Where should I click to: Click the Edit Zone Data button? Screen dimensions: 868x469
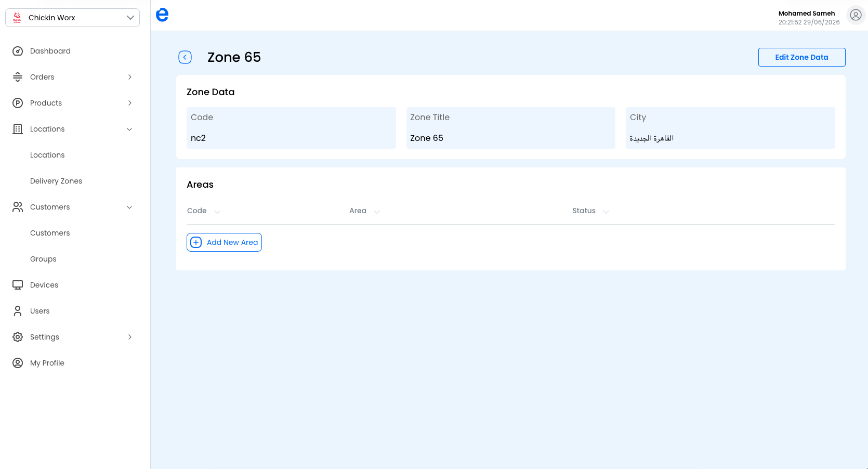click(x=801, y=57)
